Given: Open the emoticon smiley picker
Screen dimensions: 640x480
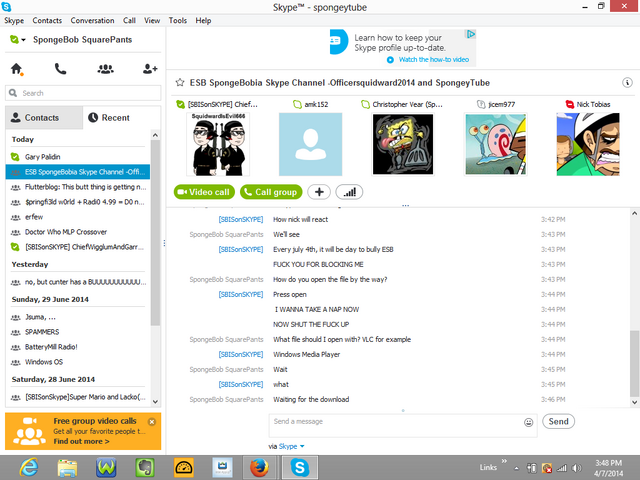Looking at the screenshot, I should pos(528,422).
